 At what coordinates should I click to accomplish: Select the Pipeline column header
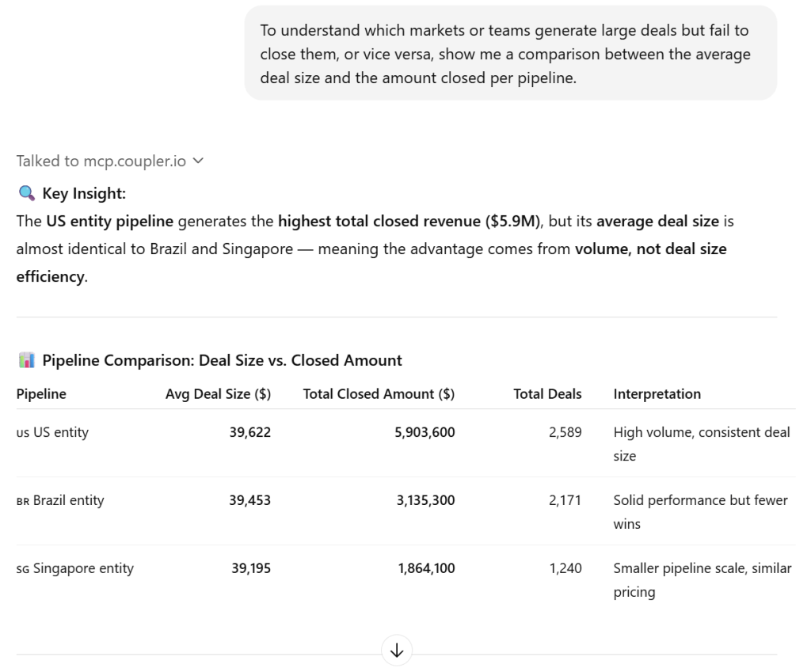41,394
